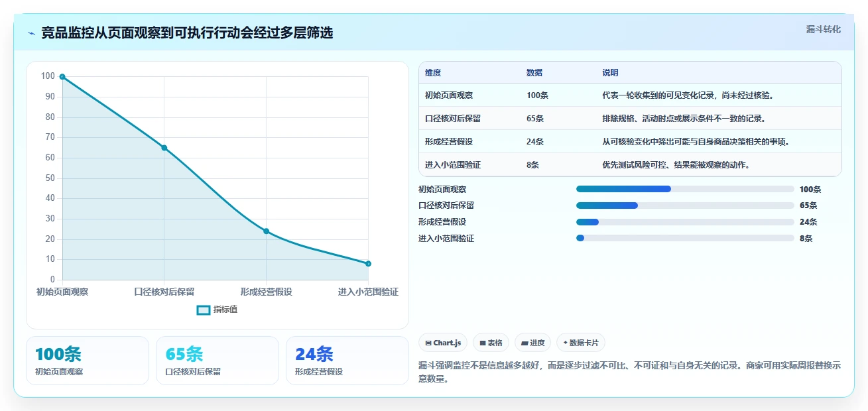Click the 24条 value beside progress bar
Viewport: 868px width, 411px height.
[x=808, y=222]
